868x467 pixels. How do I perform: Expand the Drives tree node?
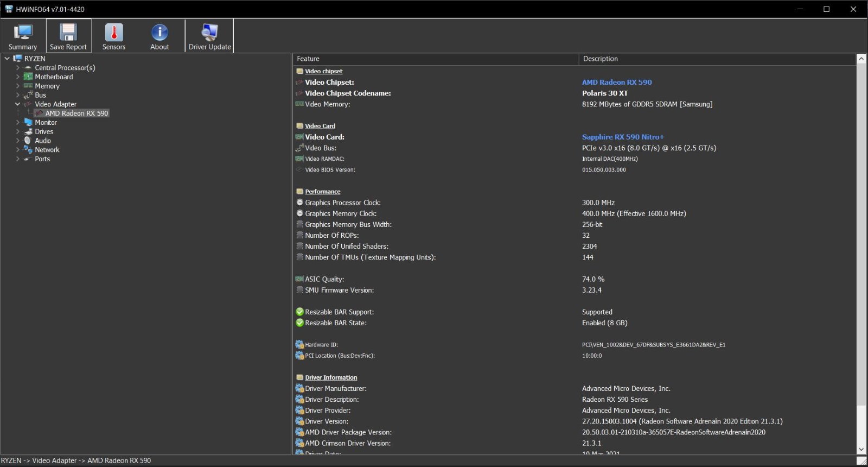pyautogui.click(x=18, y=131)
